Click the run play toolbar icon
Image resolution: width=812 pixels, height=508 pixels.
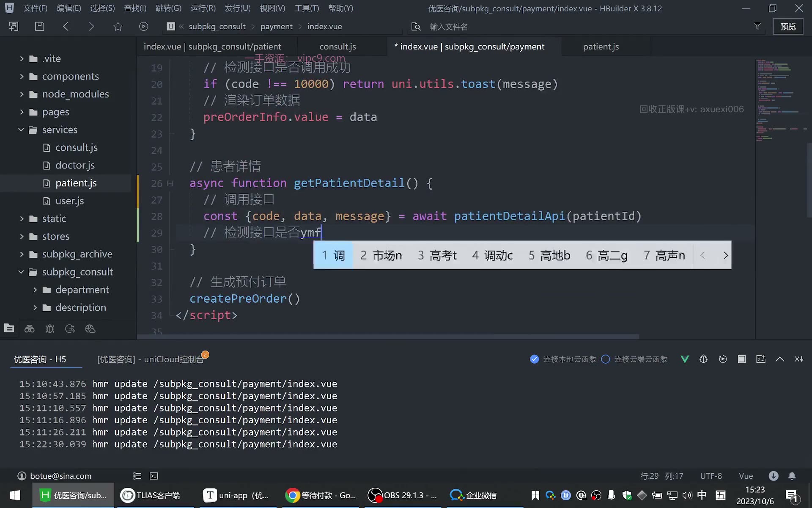tap(144, 26)
